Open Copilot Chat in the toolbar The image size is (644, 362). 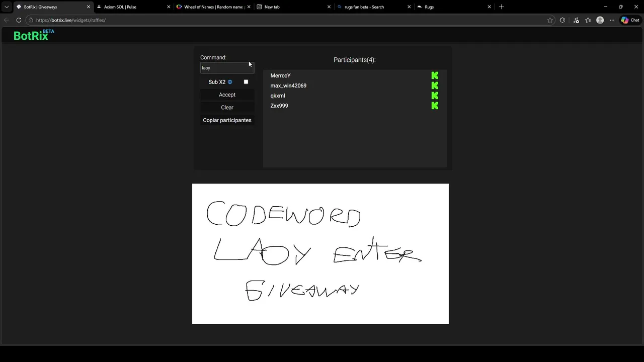(x=630, y=20)
